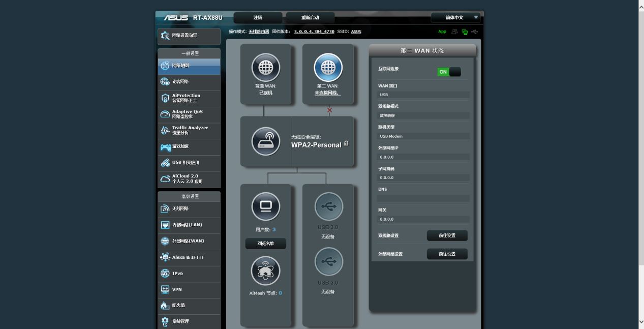Image resolution: width=644 pixels, height=329 pixels.
Task: Click the AiCloud 2.0 cloud icon
Action: pos(165,179)
